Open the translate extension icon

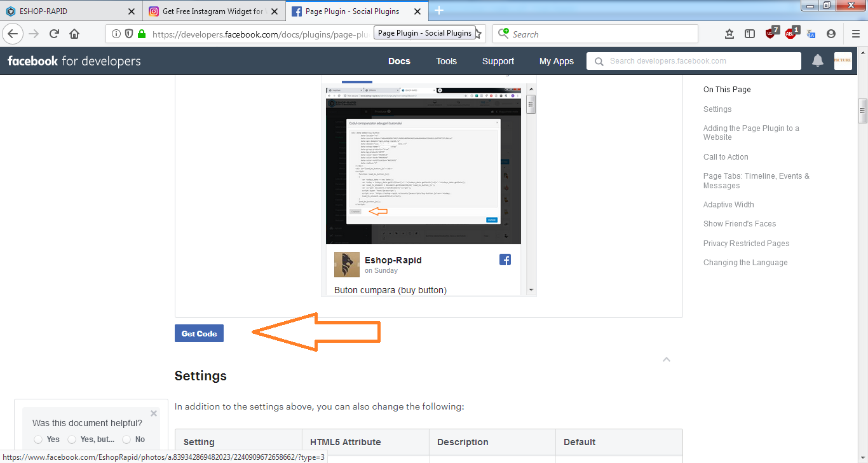(x=811, y=34)
